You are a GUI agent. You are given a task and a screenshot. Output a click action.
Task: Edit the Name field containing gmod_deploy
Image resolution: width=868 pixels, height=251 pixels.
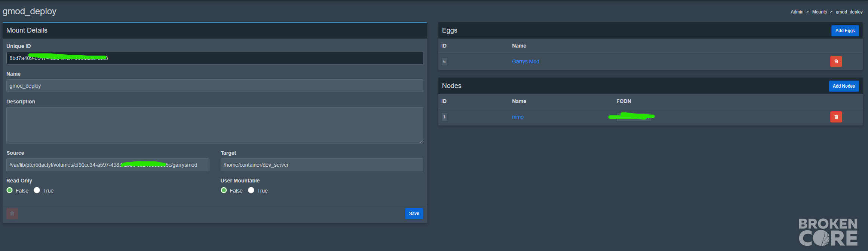click(x=215, y=86)
